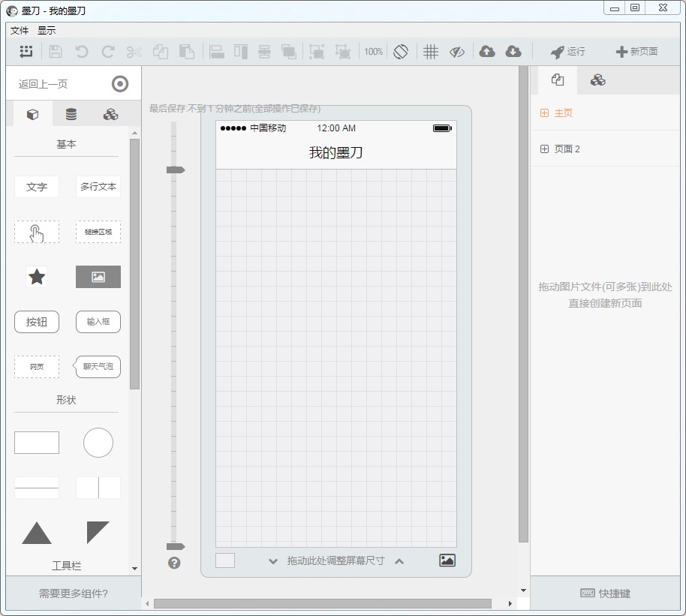Viewport: 686px width, 616px height.
Task: Pick the right-angle triangle shape
Action: 98,533
